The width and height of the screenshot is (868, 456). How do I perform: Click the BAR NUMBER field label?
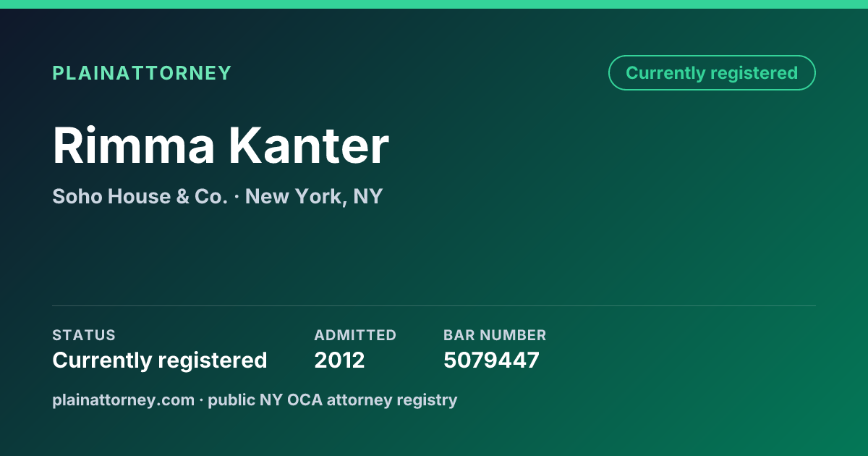[x=495, y=335]
